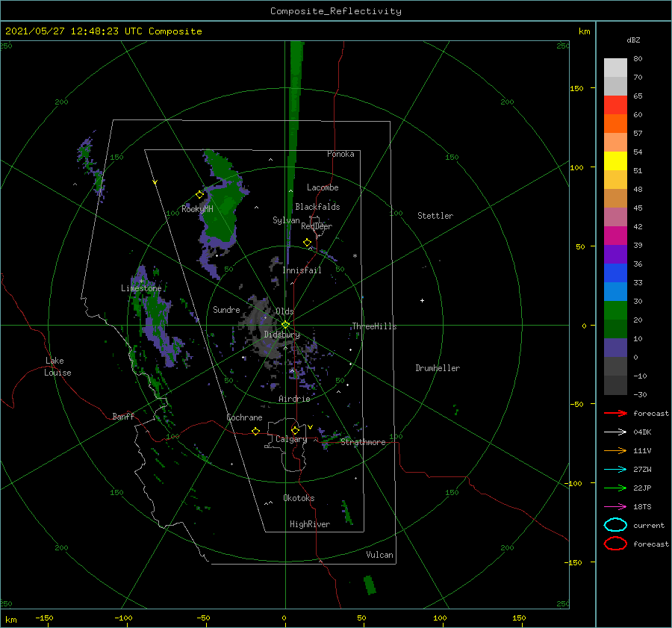Image resolution: width=672 pixels, height=628 pixels.
Task: Click the Drumheller label on the map
Action: (438, 368)
